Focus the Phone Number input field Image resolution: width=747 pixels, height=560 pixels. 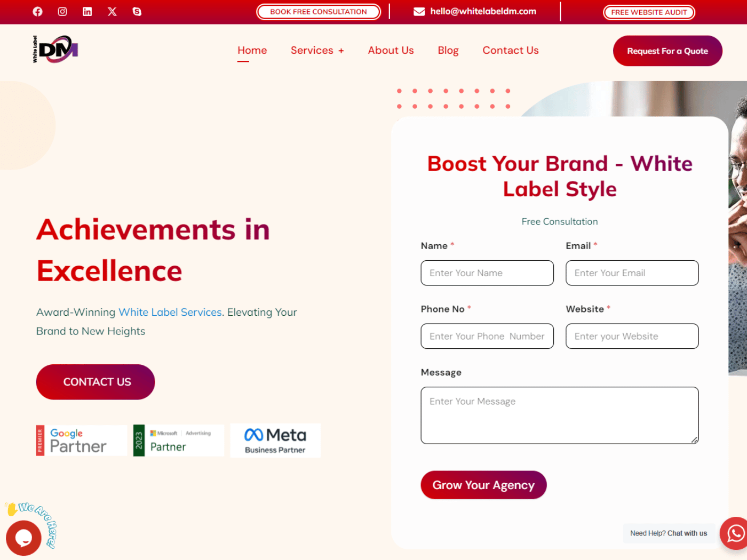point(487,336)
